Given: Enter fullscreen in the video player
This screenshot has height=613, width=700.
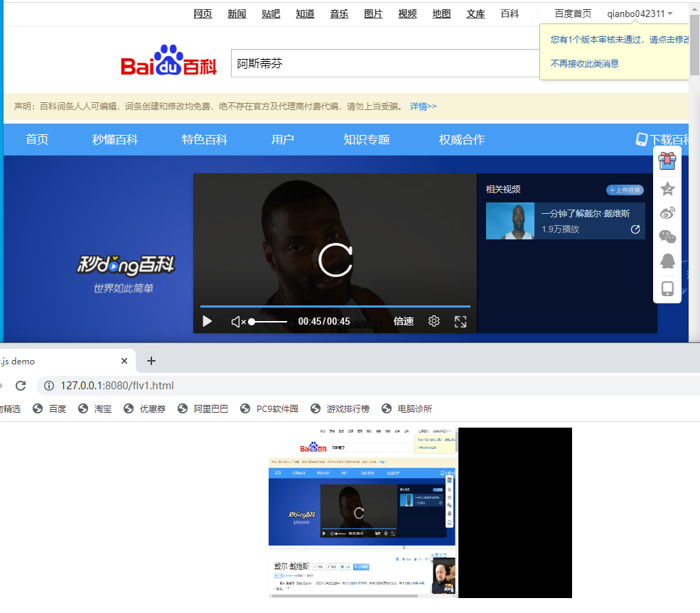Looking at the screenshot, I should tap(461, 322).
